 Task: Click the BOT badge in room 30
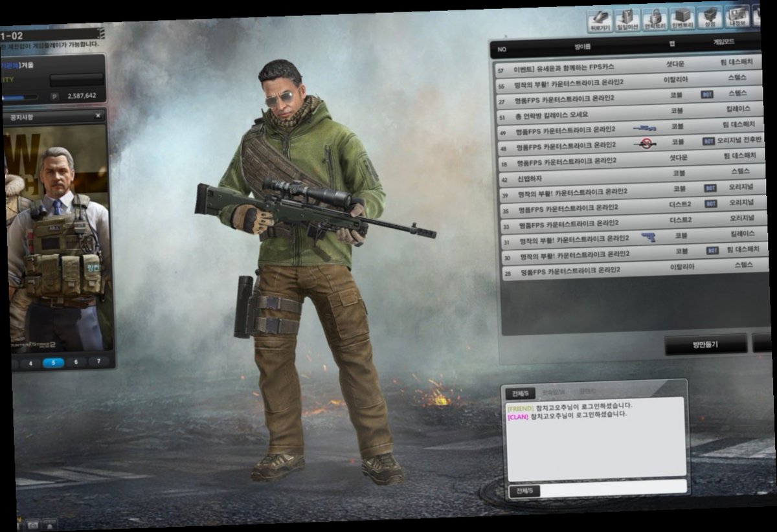coord(712,250)
